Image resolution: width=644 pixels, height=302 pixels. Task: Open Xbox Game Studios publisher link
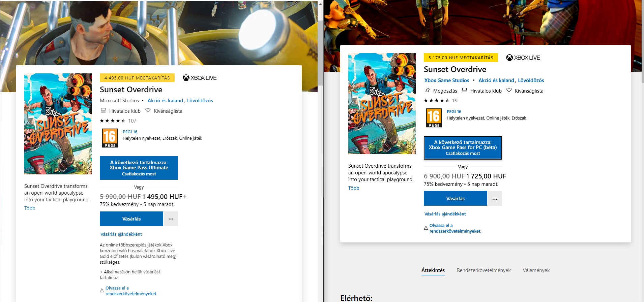447,80
